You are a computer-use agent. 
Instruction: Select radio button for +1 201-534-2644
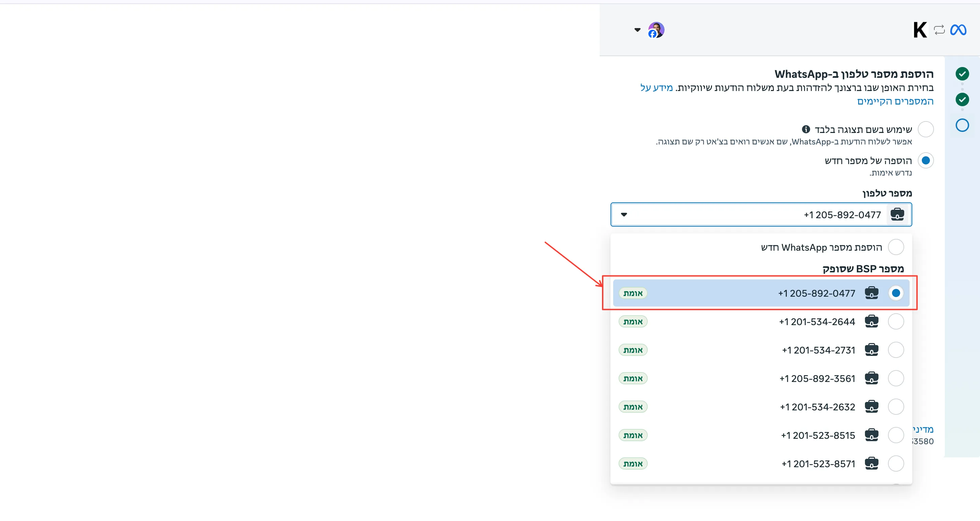point(895,321)
